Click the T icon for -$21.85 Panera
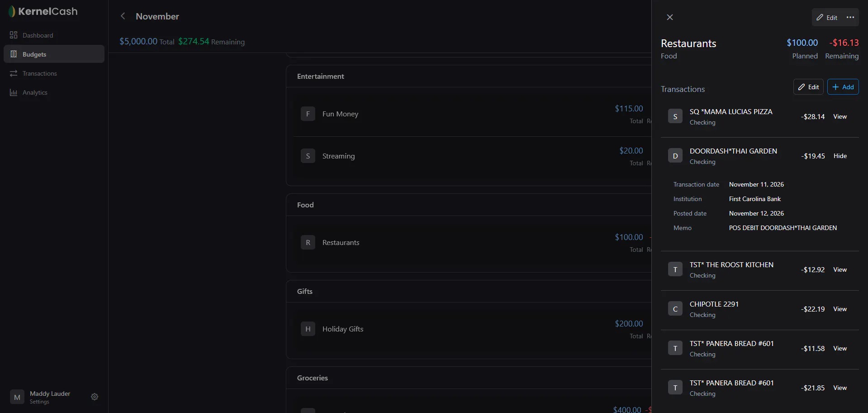Image resolution: width=868 pixels, height=413 pixels. click(x=675, y=388)
